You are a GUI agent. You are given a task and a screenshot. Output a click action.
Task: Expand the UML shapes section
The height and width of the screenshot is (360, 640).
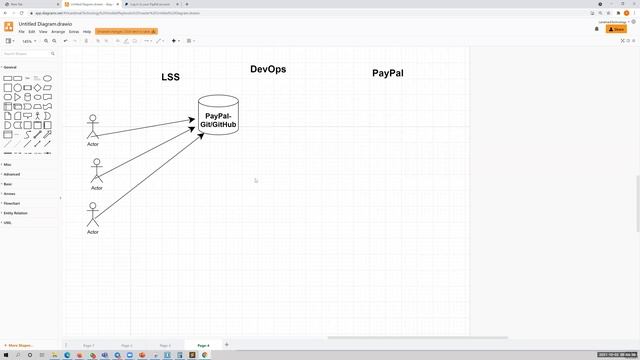click(7, 223)
